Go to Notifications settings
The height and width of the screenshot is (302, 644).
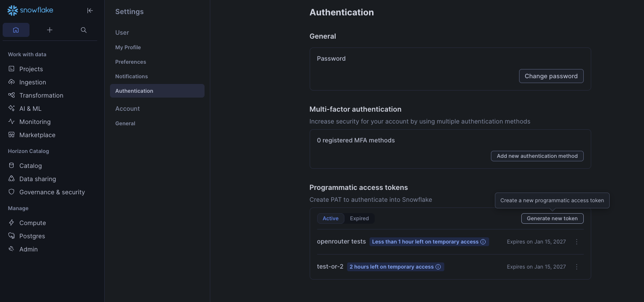tap(132, 76)
